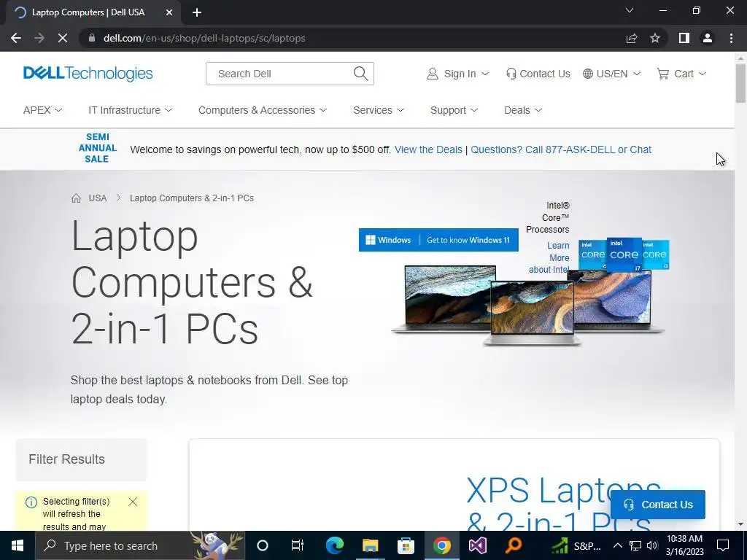Click Learn More about Intel link

(549, 257)
